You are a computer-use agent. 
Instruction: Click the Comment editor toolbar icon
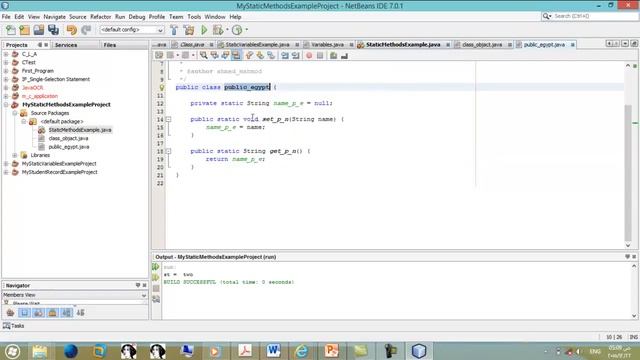(x=333, y=56)
